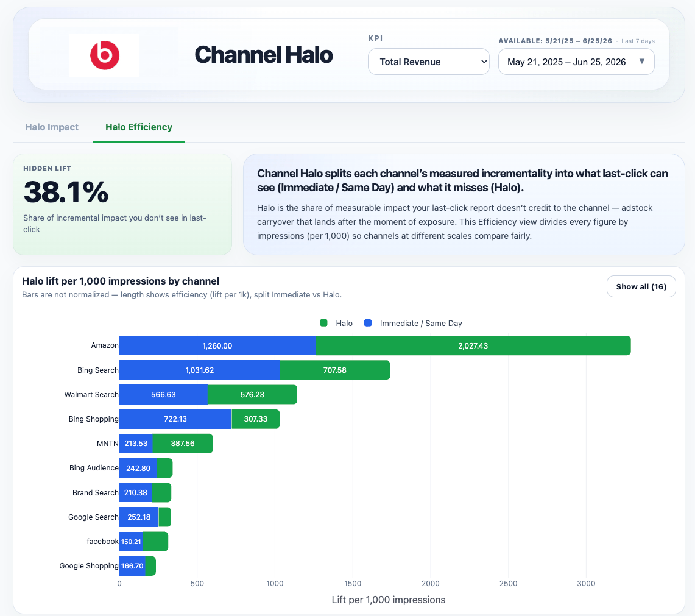
Task: Open the Total Revenue KPI dropdown
Action: pyautogui.click(x=429, y=62)
